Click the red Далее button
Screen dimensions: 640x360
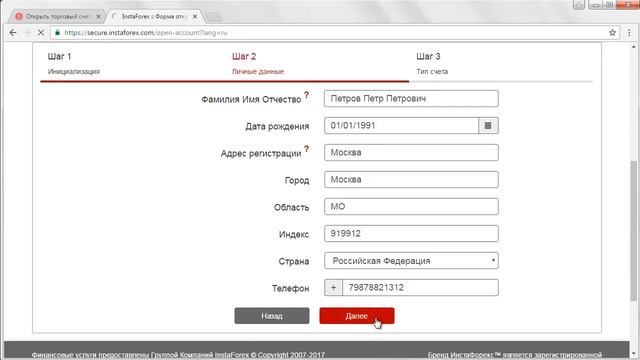(357, 316)
